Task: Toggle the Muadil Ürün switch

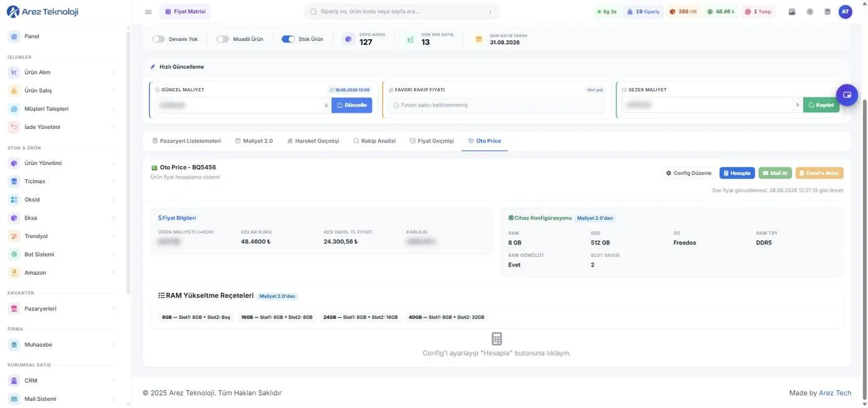Action: pos(223,39)
